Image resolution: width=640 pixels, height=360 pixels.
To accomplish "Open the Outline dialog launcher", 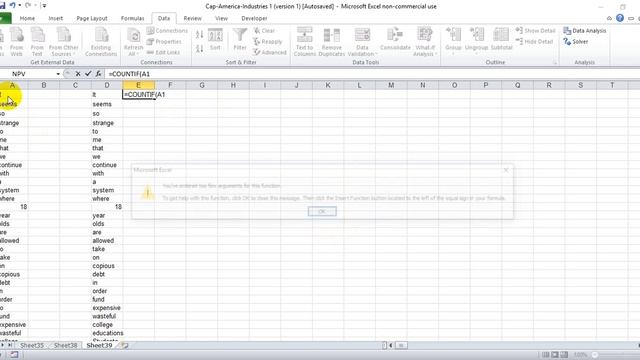I will [x=554, y=62].
